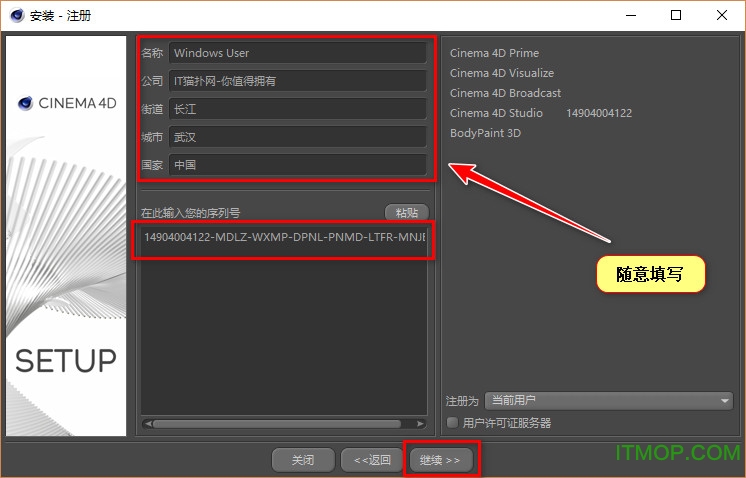Click the 关闭 button
The height and width of the screenshot is (478, 746).
click(x=303, y=460)
